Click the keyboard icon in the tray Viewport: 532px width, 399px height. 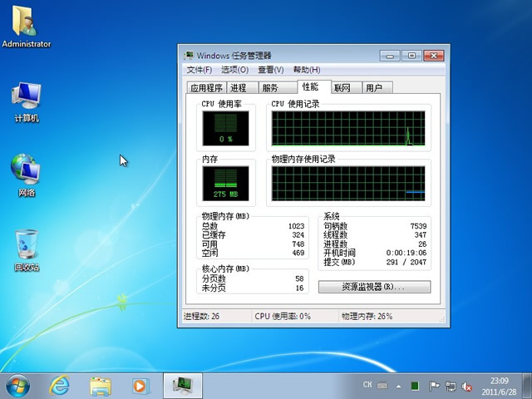[382, 386]
